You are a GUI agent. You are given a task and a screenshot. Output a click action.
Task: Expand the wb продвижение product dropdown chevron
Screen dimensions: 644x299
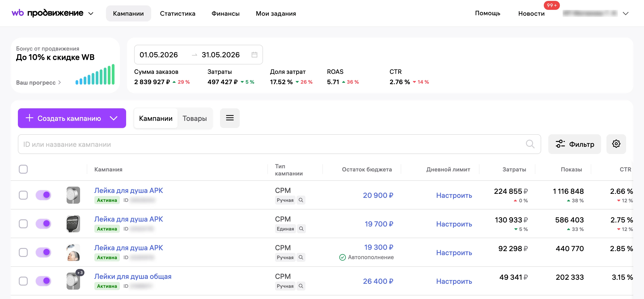91,13
